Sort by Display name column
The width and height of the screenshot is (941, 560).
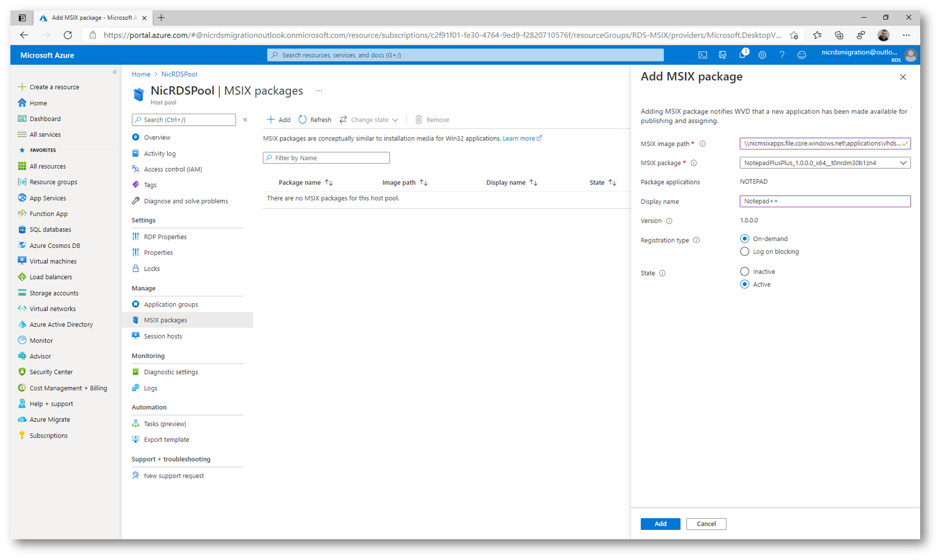pos(511,183)
